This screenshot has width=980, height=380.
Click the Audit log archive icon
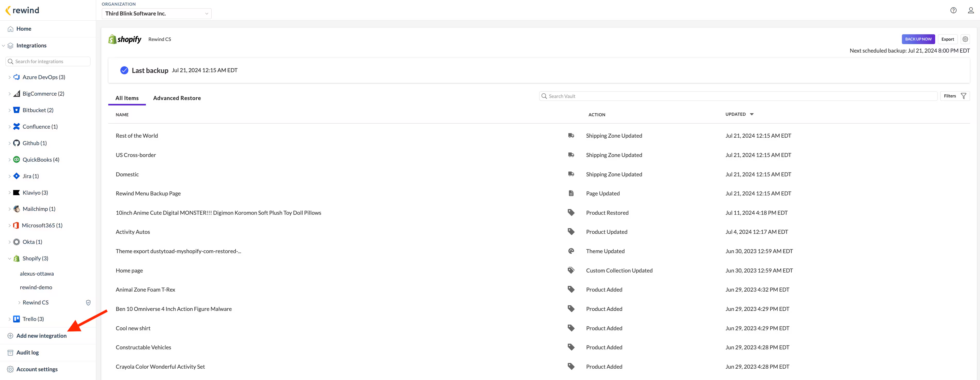(10, 353)
